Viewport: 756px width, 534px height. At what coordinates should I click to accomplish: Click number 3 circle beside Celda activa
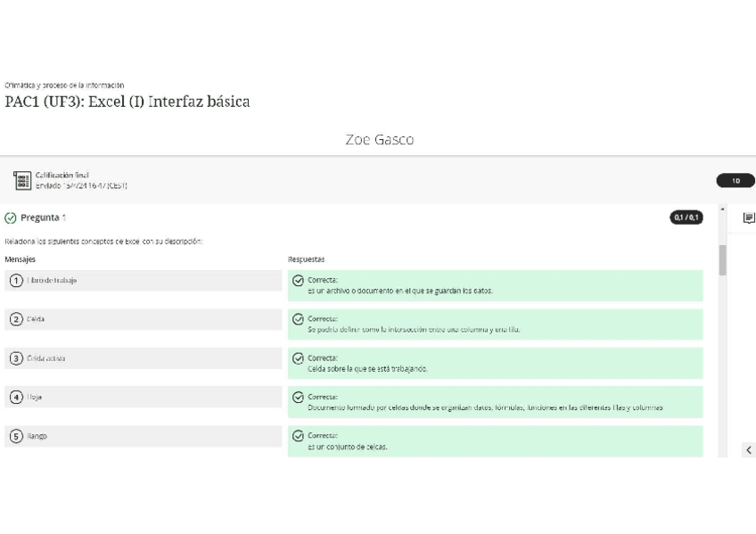pos(16,358)
